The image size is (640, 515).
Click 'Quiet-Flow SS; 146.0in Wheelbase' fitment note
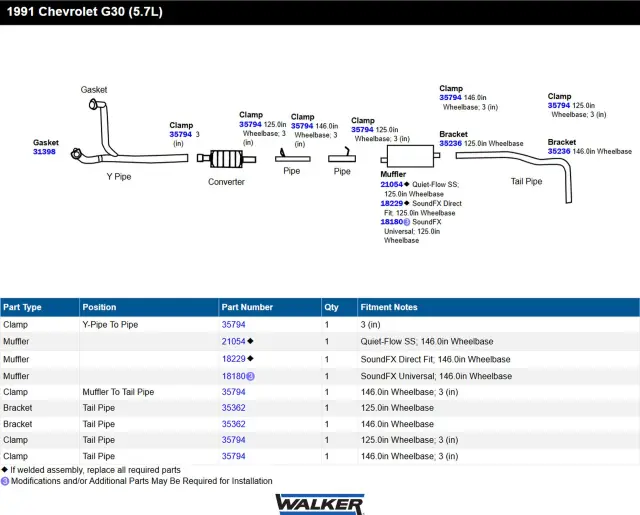click(x=427, y=342)
